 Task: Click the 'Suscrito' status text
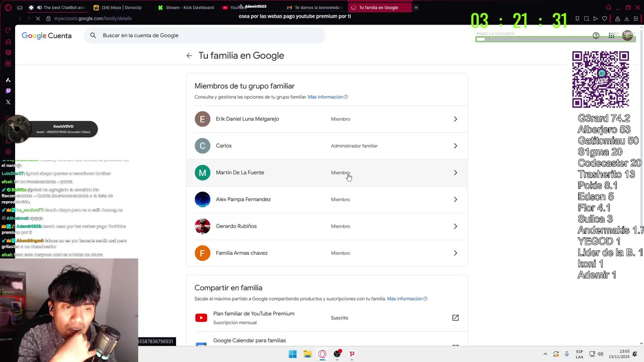click(340, 318)
